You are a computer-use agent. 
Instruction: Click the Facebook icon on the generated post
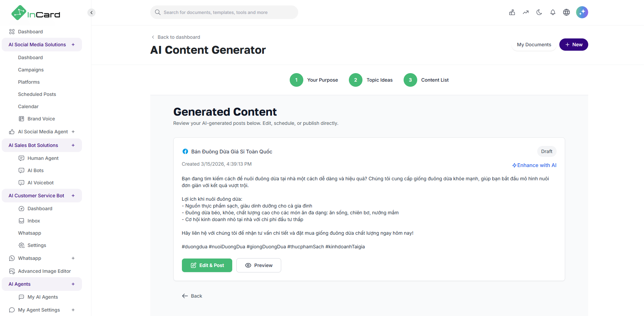coord(185,151)
